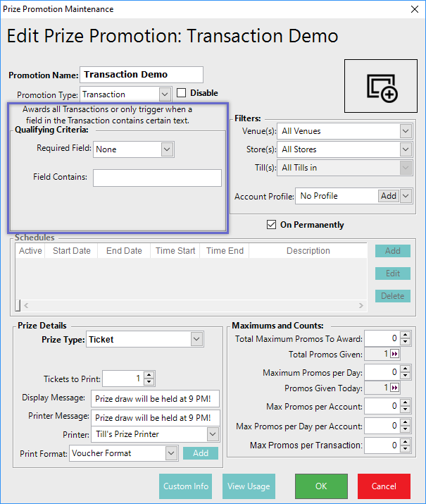Click the Start Date column header
Image resolution: width=426 pixels, height=504 pixels.
pyautogui.click(x=71, y=251)
